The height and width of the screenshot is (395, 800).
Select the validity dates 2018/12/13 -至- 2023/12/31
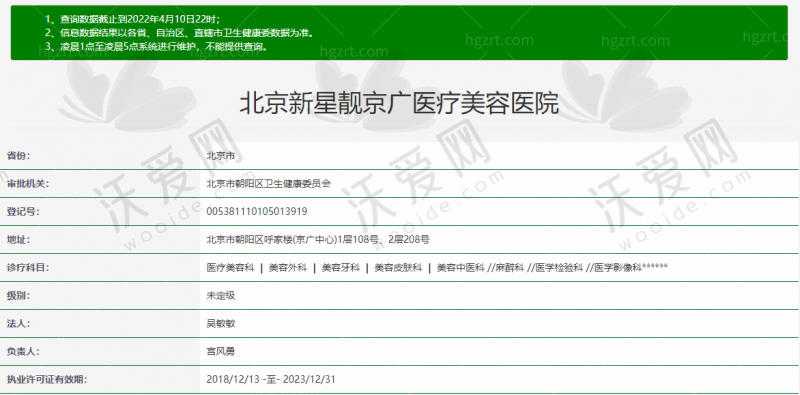click(x=271, y=380)
